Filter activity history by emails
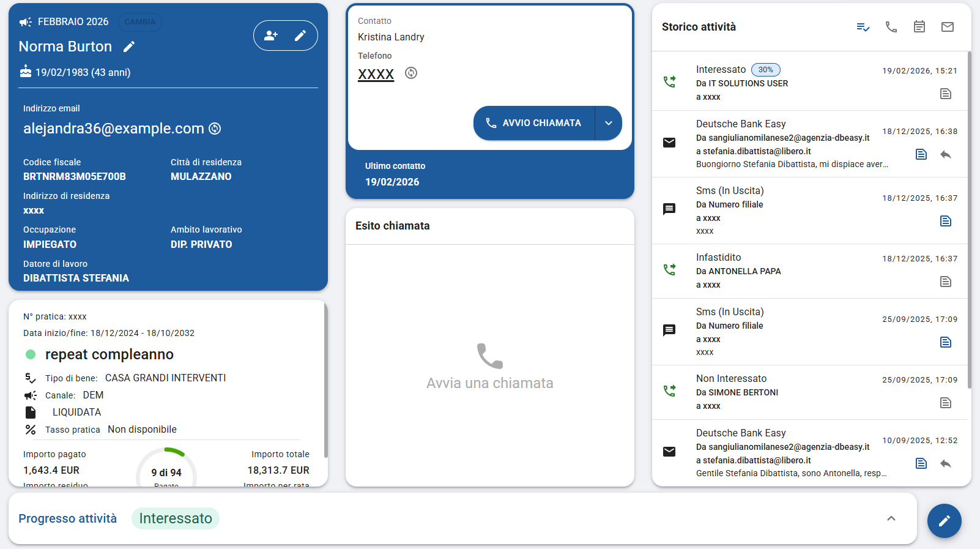 pos(948,27)
